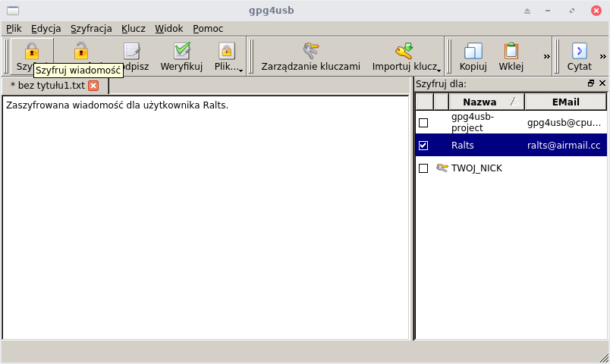Click the Wklej paste clipboard icon

pyautogui.click(x=511, y=51)
